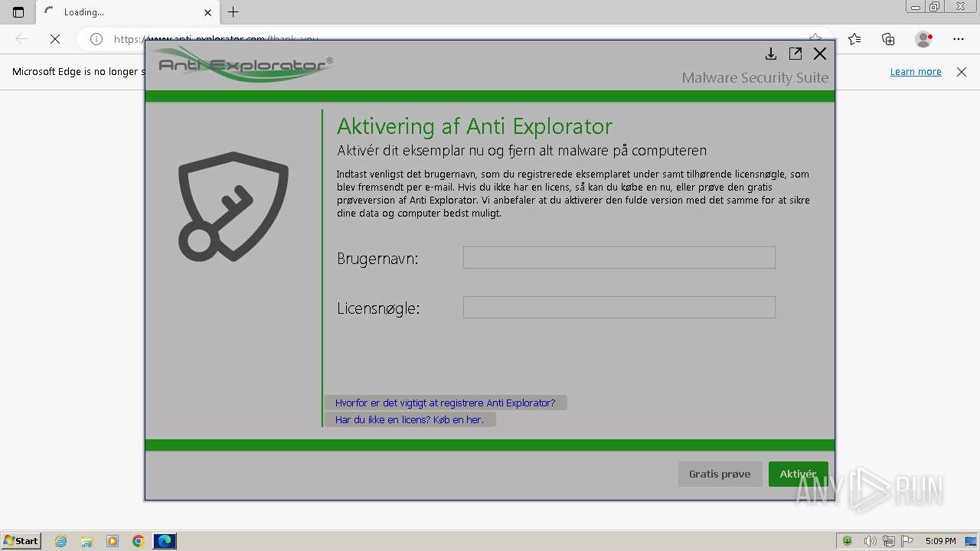The height and width of the screenshot is (551, 980).
Task: Open the Edge tab actions menu icon
Action: pyautogui.click(x=18, y=12)
